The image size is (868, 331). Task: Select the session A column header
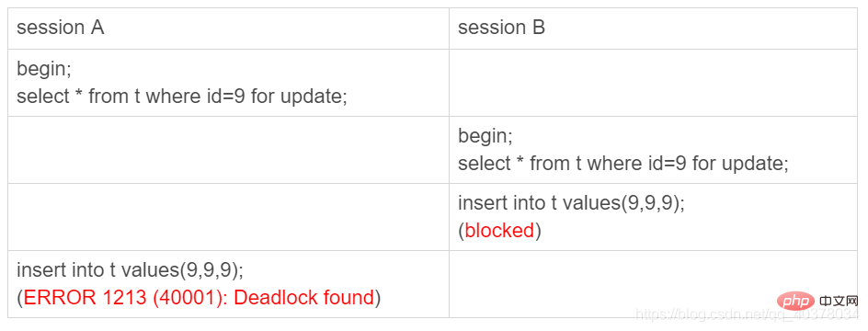[61, 28]
